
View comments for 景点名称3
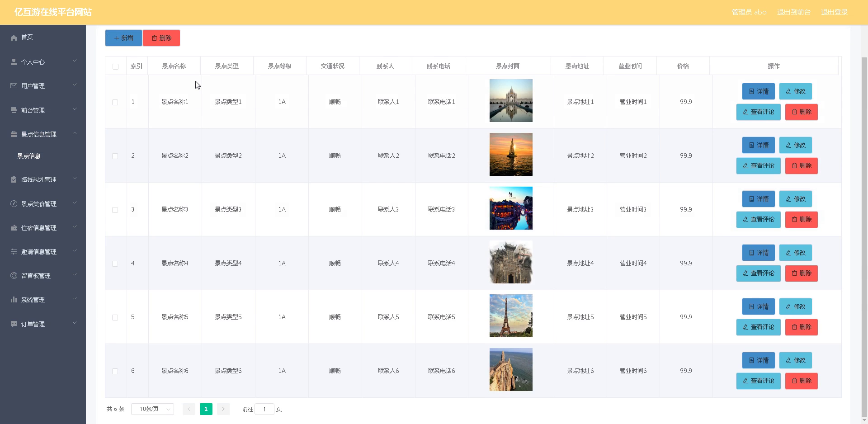click(x=759, y=219)
